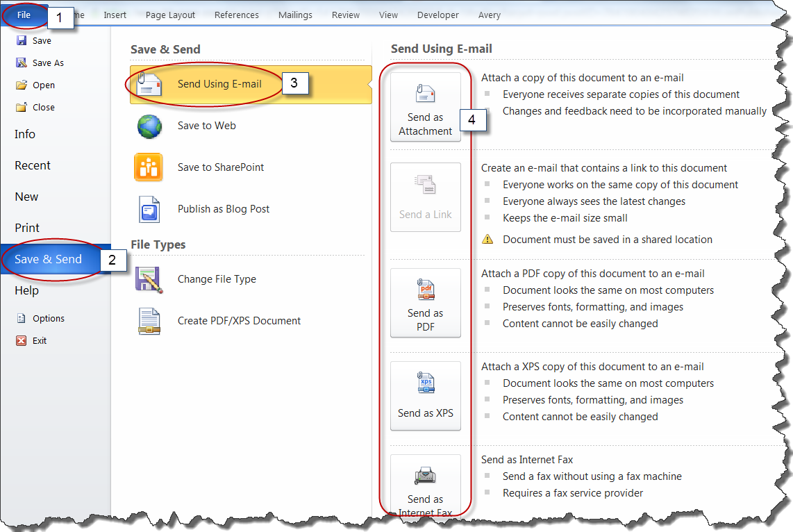
Task: Open the Mailings ribbon tab
Action: click(x=295, y=15)
